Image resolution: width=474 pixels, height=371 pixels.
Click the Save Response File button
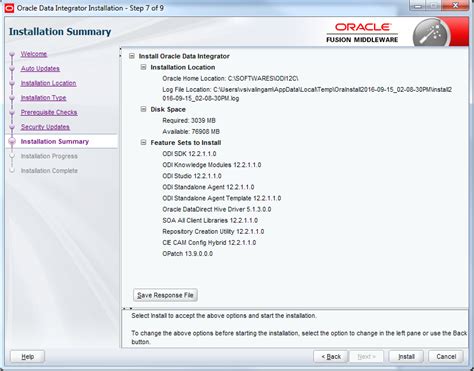pos(165,295)
